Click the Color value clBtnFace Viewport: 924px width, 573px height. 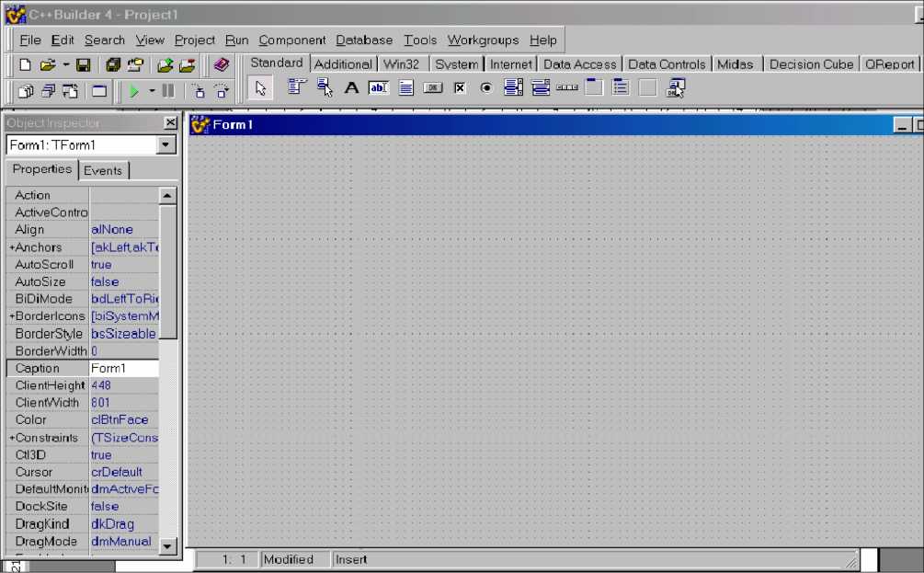(120, 419)
